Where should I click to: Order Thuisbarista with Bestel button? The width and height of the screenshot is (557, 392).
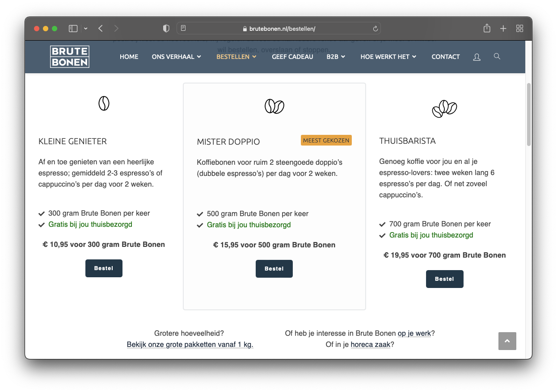[444, 279]
